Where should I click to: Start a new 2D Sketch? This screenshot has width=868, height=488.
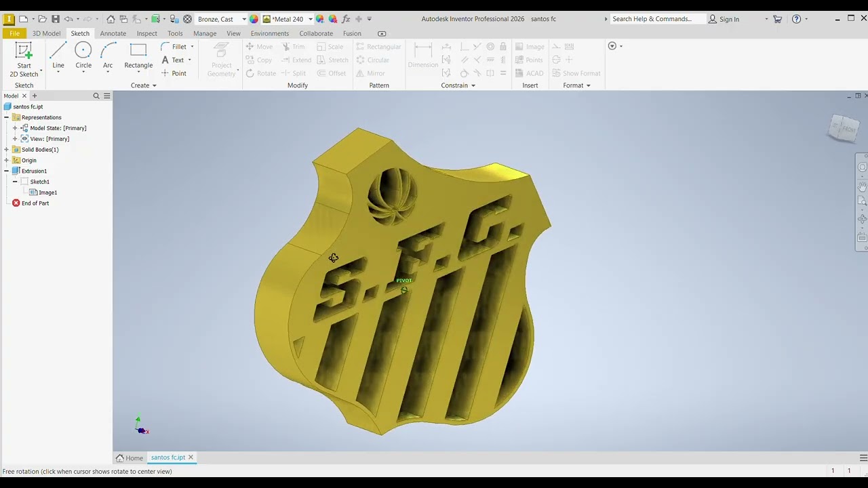(x=24, y=60)
